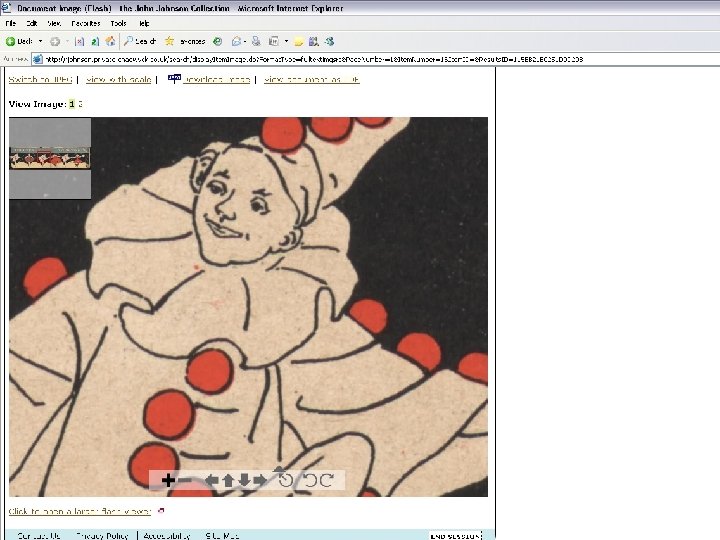The width and height of the screenshot is (720, 540).
Task: Click the Contact Us footer link
Action: pos(39,535)
